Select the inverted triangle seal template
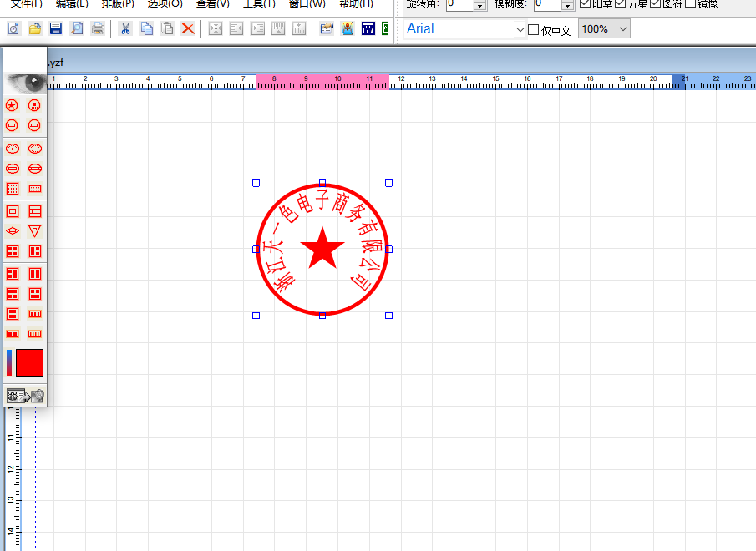Screen dimensions: 756x551 tap(35, 231)
